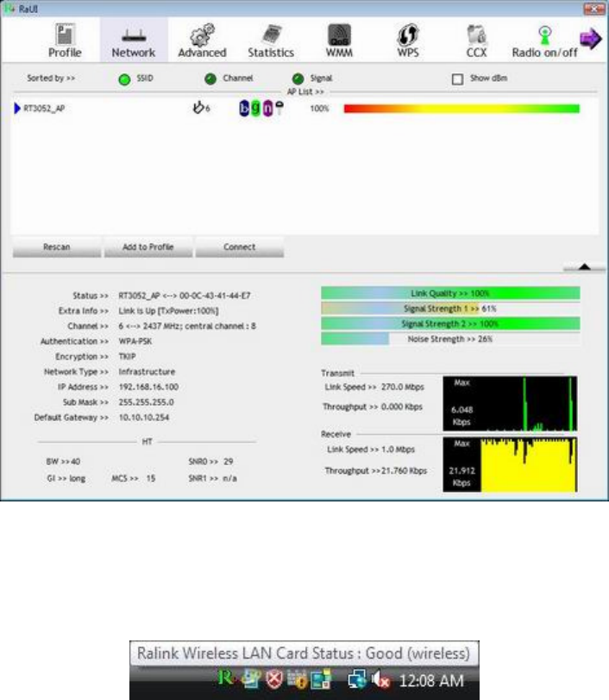Click the 802.11g mode icon
This screenshot has height=700, width=609.
point(255,108)
